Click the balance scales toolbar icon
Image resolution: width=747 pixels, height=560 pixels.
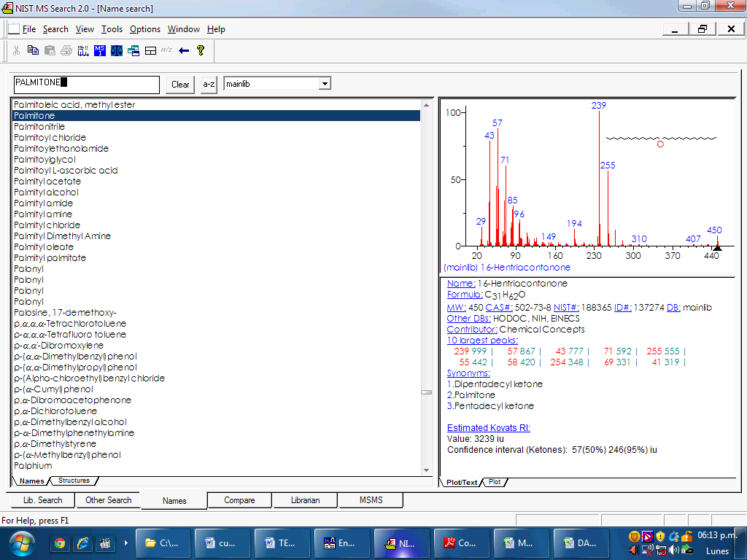click(x=116, y=50)
